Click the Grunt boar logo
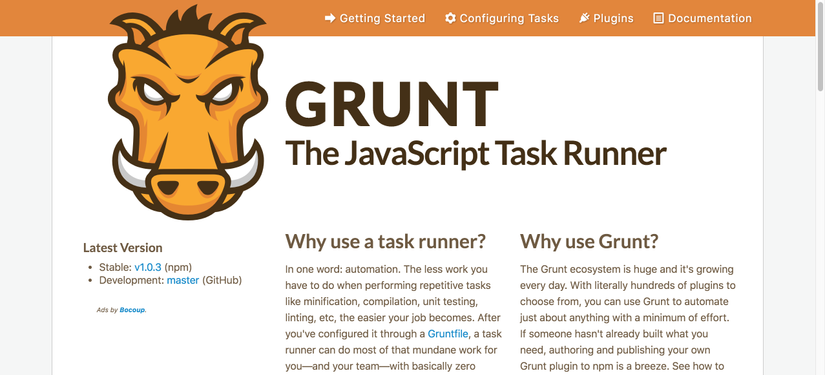The height and width of the screenshot is (375, 825). point(188,113)
